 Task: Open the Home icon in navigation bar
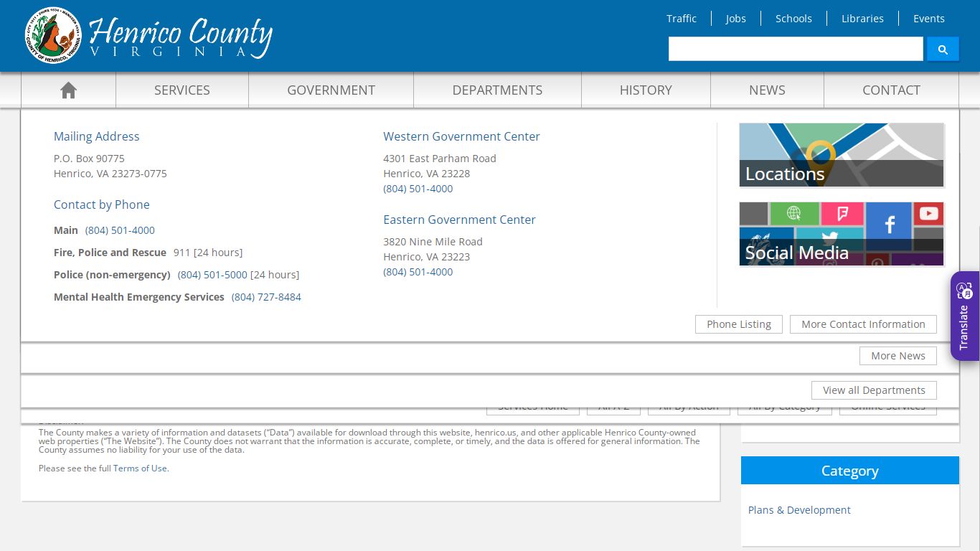pyautogui.click(x=68, y=90)
